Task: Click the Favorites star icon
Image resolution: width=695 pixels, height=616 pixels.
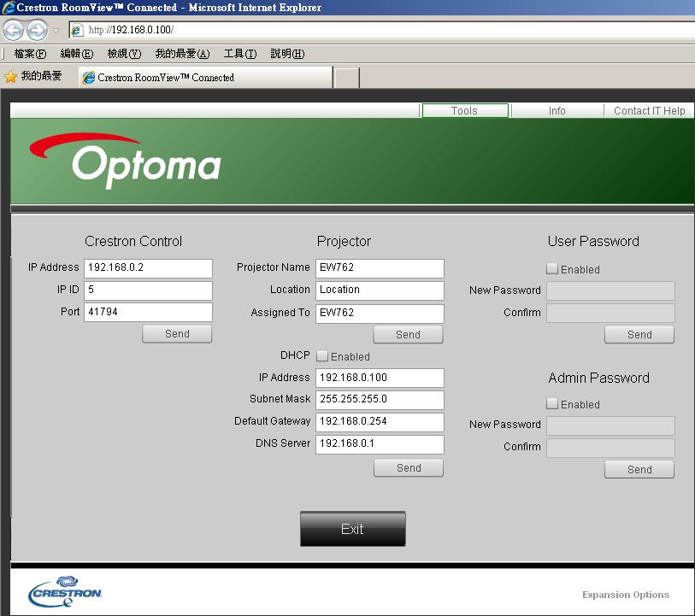Action: click(x=10, y=77)
